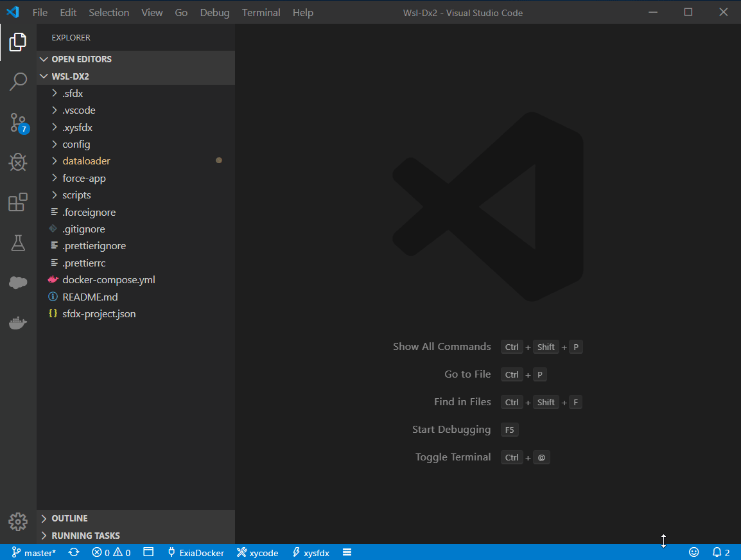Open feedback smiley icon
The image size is (741, 560).
coord(693,552)
